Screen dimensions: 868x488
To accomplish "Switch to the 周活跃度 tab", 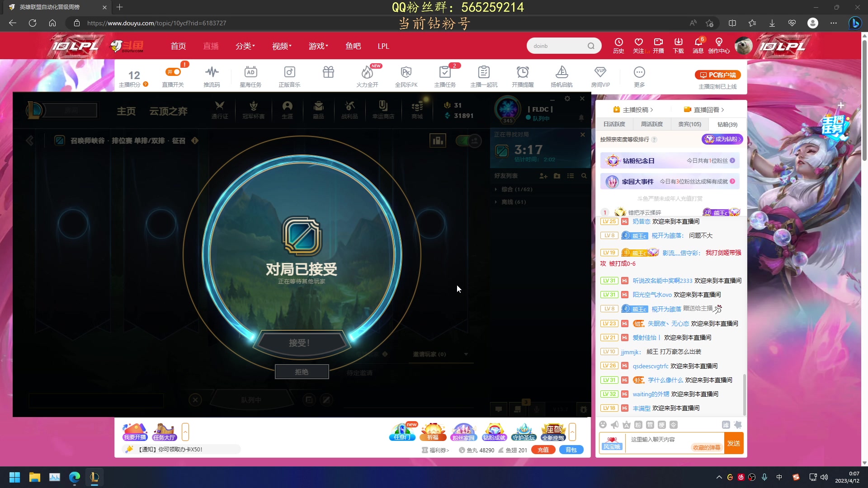I will pyautogui.click(x=651, y=124).
